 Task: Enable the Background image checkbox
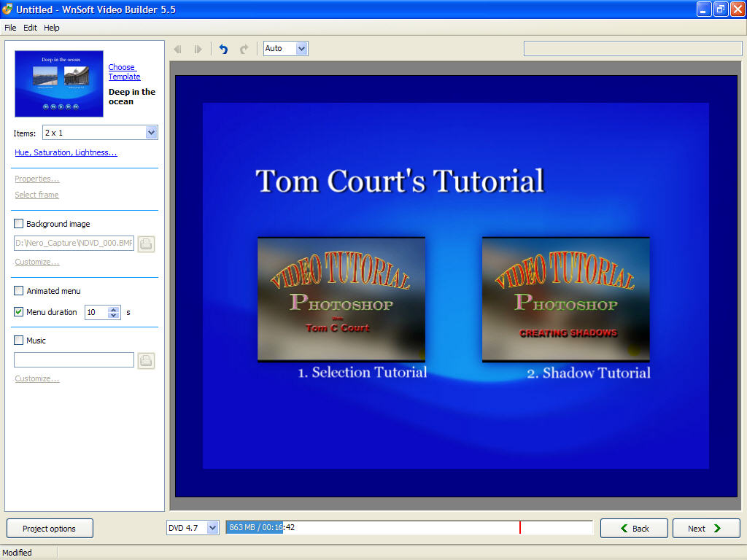(x=18, y=223)
